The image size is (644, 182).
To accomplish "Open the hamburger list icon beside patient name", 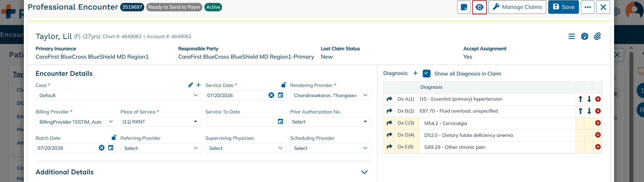I will click(572, 36).
